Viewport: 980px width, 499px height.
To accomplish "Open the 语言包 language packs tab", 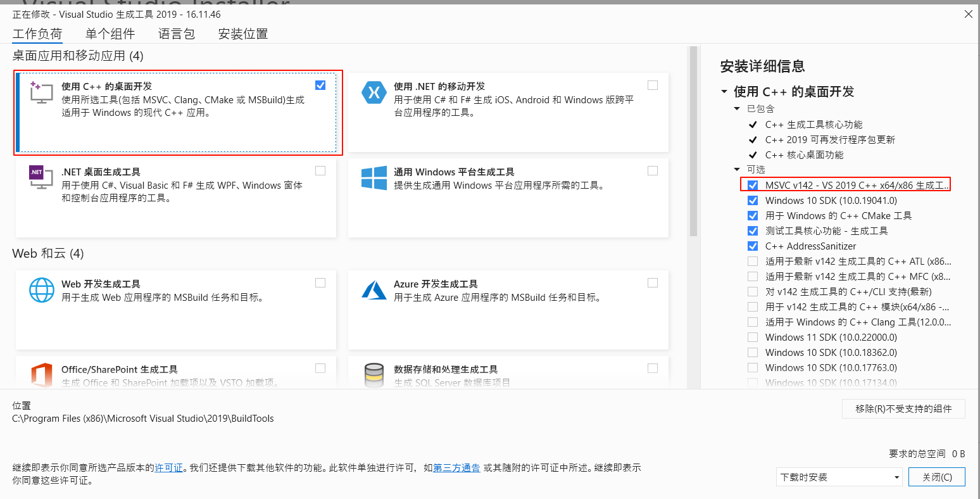I will point(177,34).
